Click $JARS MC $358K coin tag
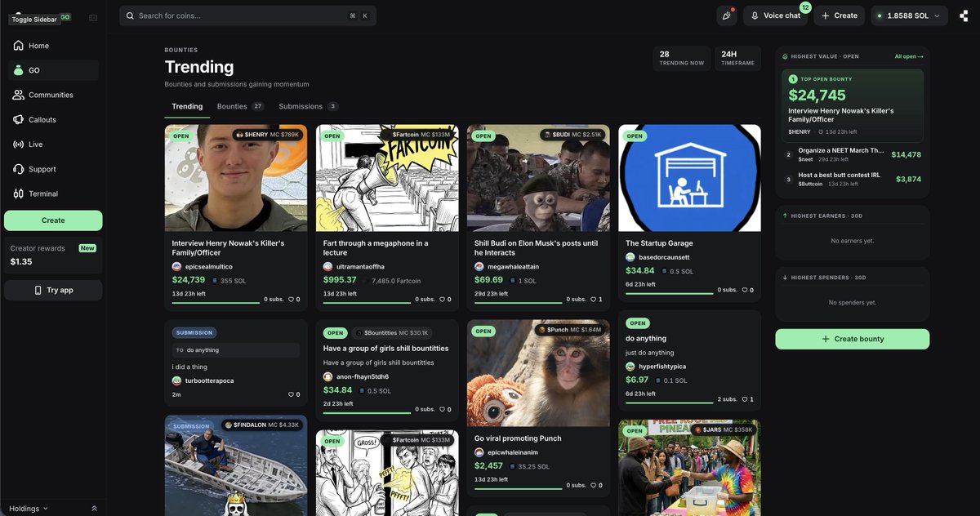 click(723, 429)
